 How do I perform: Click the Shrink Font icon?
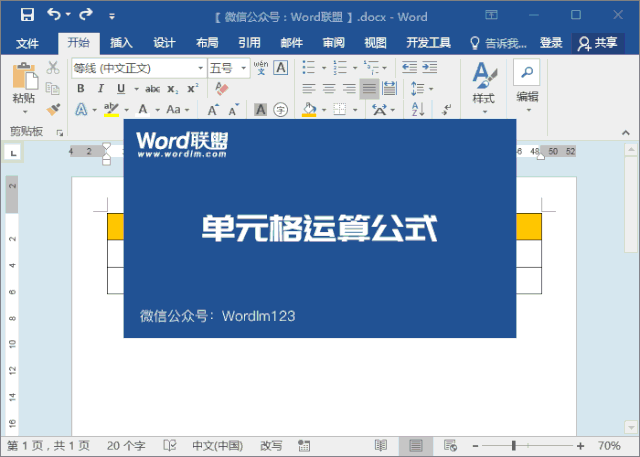[x=233, y=110]
